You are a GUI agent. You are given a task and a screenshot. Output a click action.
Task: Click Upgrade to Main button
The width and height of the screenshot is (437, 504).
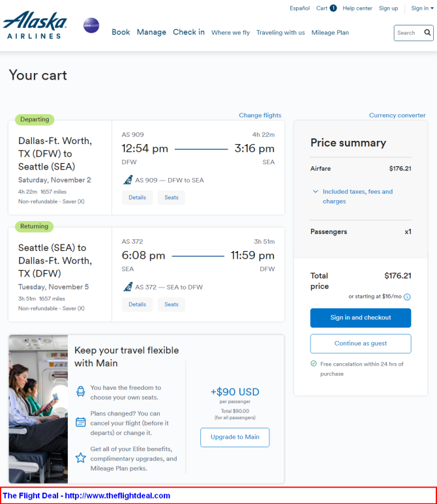pyautogui.click(x=235, y=437)
